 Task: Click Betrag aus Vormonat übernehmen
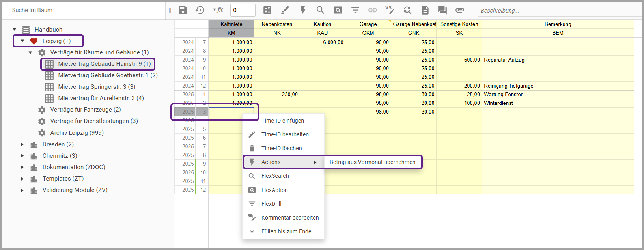pyautogui.click(x=372, y=162)
